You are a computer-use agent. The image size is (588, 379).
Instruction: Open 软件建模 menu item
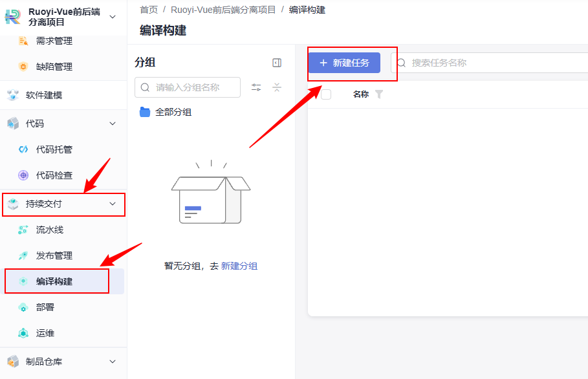(x=44, y=95)
